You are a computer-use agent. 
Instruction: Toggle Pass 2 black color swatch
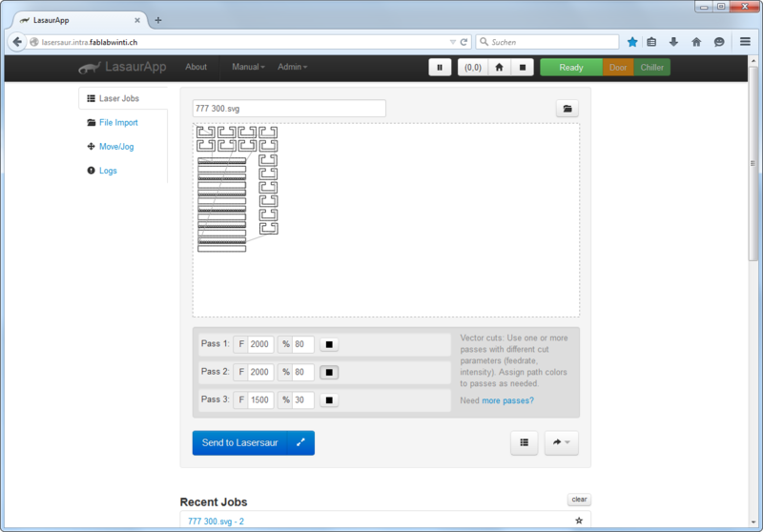tap(329, 373)
